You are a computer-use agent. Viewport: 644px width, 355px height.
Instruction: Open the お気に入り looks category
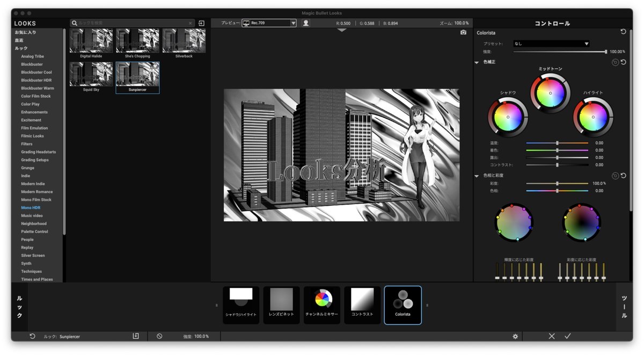pyautogui.click(x=26, y=32)
